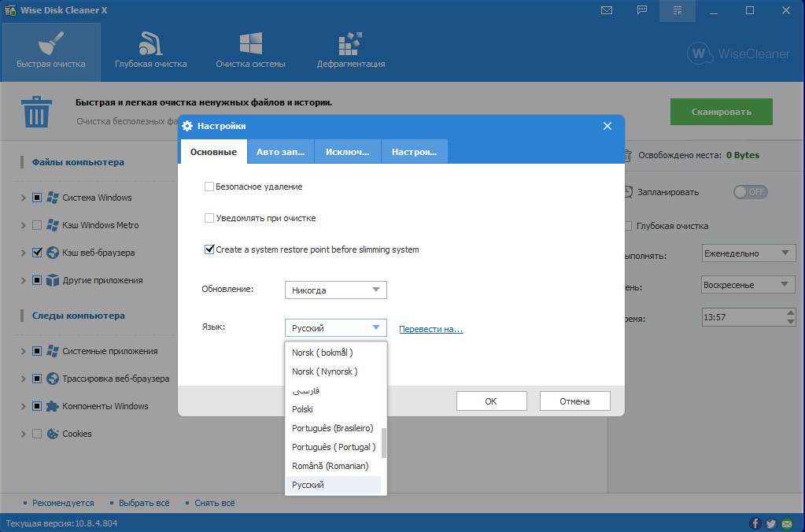
Task: Open the Дефрагментация blocks icon
Action: 351,43
